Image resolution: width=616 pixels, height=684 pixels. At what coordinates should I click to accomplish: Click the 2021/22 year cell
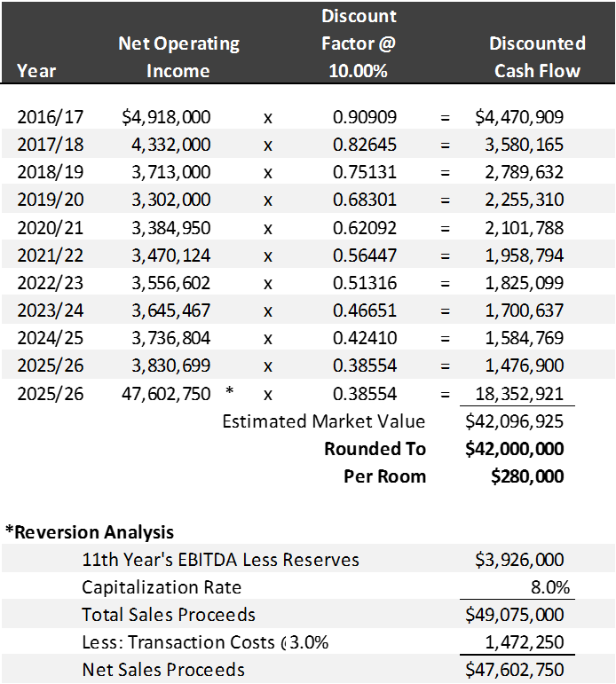(x=51, y=256)
